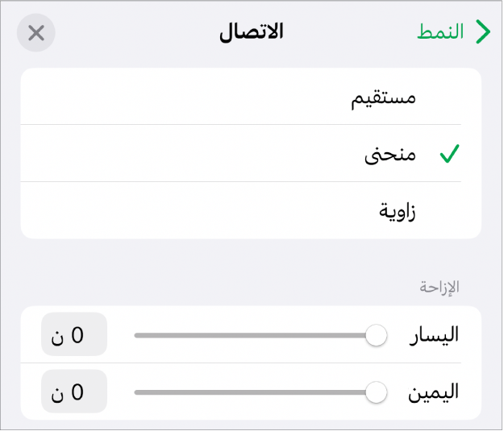Click the middle of the اليسار slider track
504x431 pixels.
pyautogui.click(x=250, y=335)
